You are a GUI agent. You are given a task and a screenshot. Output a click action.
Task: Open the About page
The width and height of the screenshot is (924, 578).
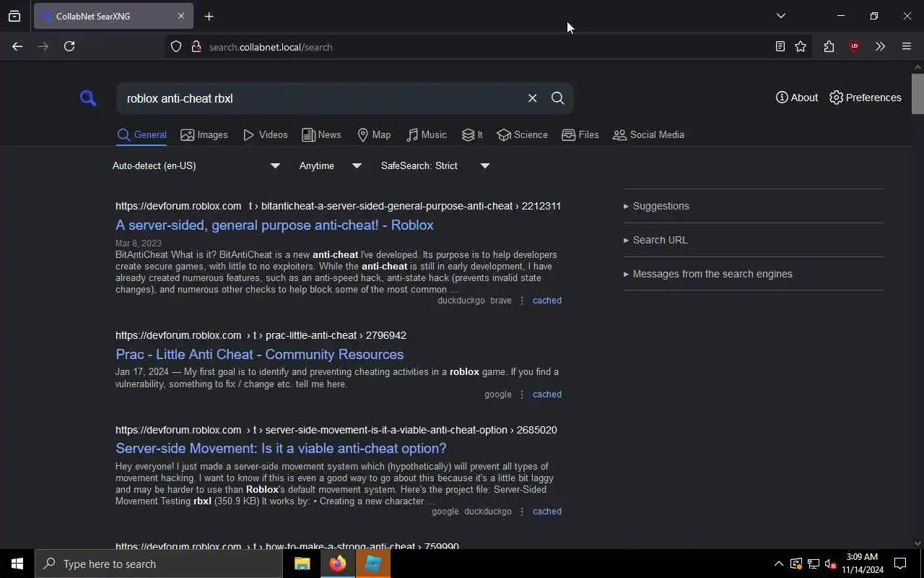797,98
